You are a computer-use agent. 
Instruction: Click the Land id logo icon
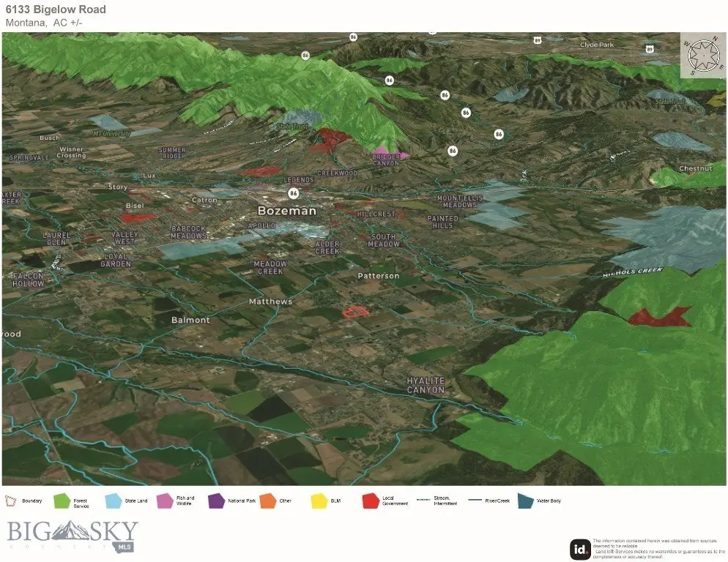581,548
